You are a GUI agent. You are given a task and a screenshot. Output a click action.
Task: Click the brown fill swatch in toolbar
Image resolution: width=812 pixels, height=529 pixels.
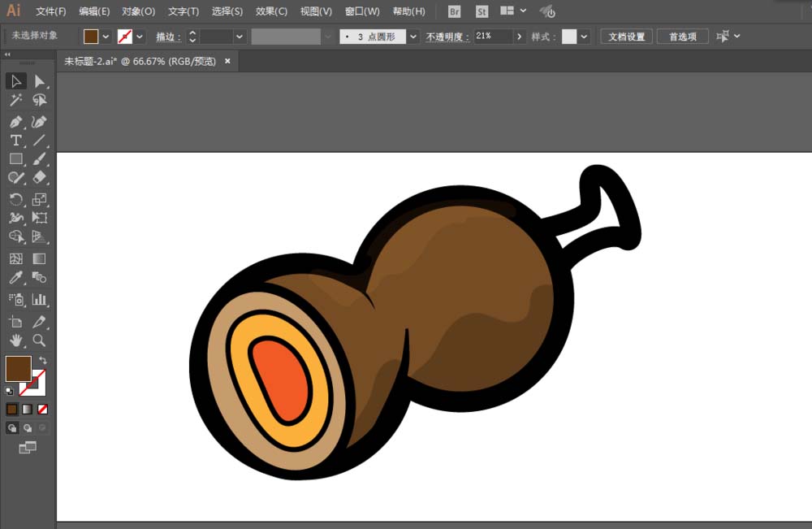point(19,368)
